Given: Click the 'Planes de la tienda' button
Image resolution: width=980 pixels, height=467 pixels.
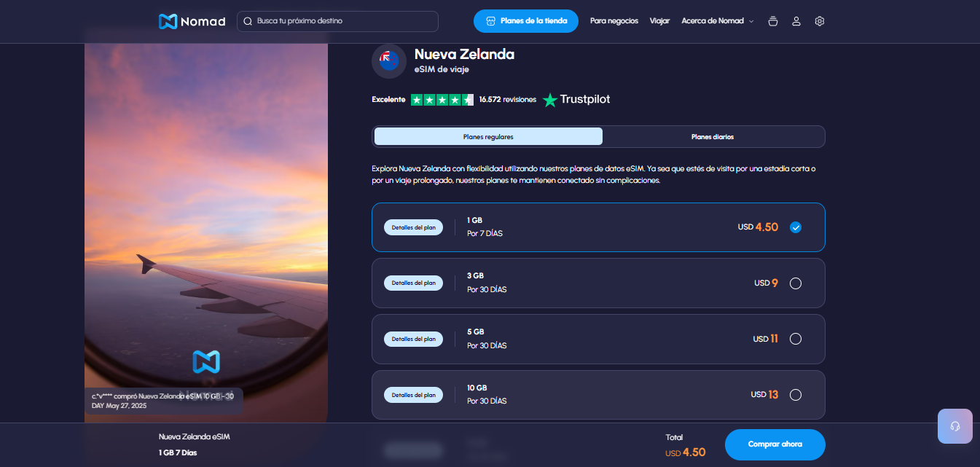Looking at the screenshot, I should (526, 21).
